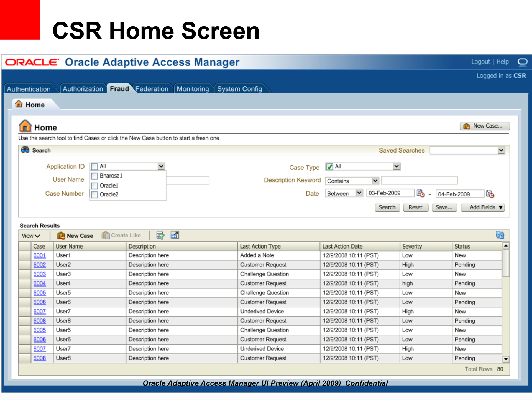Screen dimensions: 532x400
Task: Click the filter table icon in results toolbar
Action: click(x=160, y=235)
